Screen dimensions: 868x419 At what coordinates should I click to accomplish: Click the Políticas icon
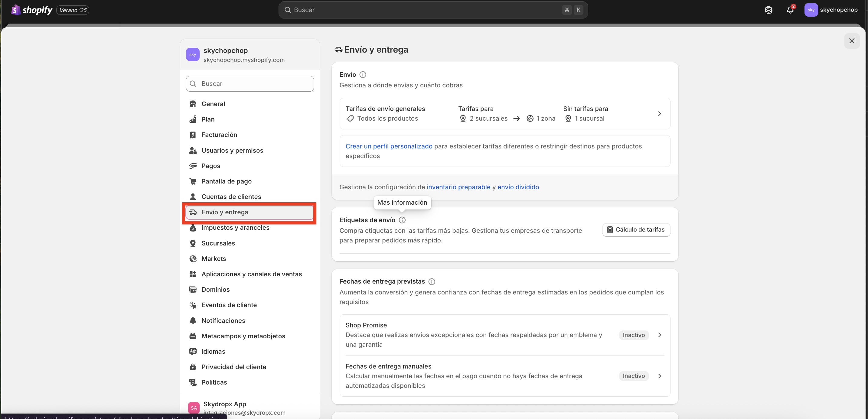point(193,382)
